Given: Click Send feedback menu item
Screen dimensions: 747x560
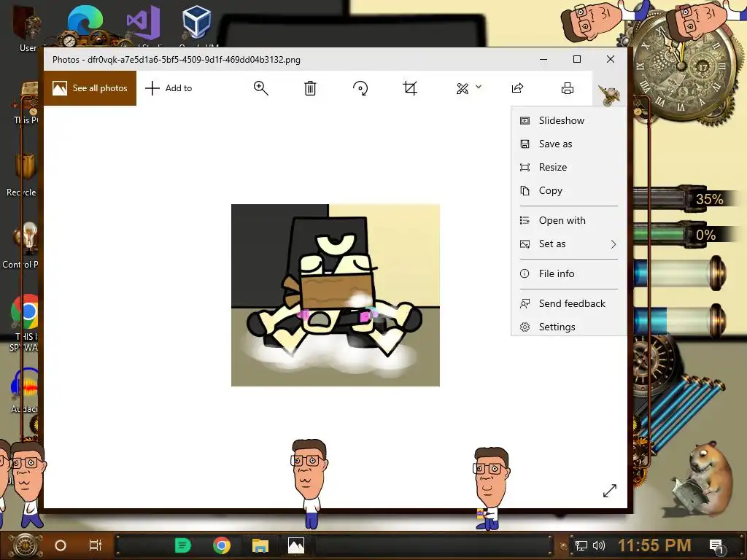Looking at the screenshot, I should tap(569, 304).
